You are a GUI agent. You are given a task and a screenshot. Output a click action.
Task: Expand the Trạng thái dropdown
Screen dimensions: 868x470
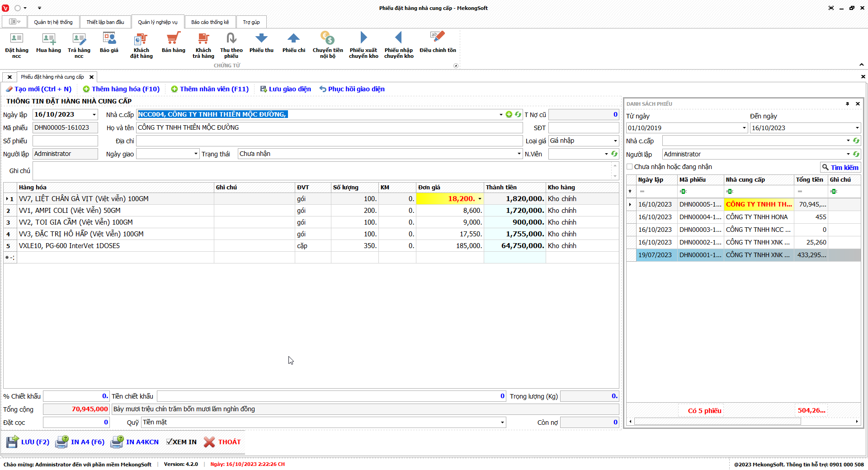point(519,154)
